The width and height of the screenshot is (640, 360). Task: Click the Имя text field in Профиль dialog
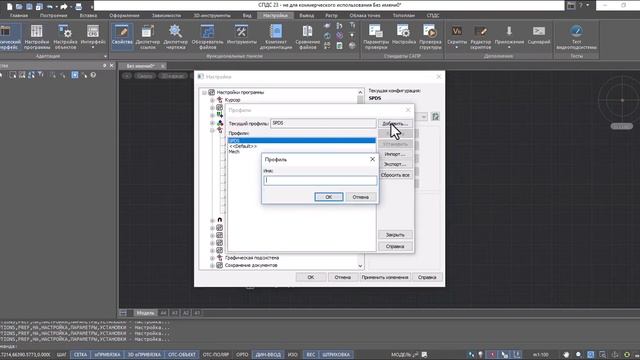point(320,180)
